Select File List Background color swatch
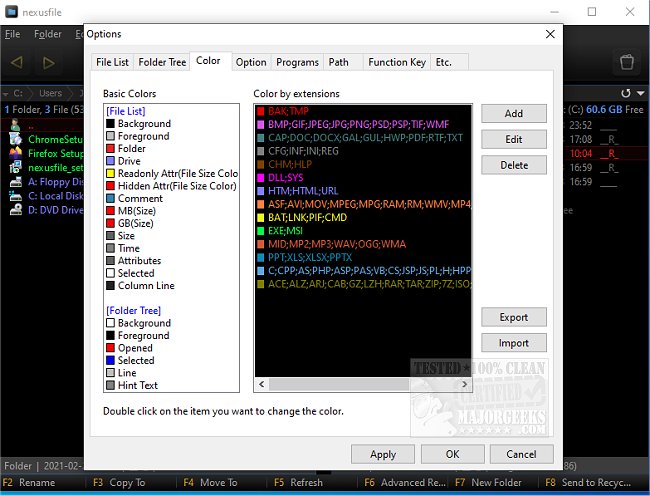This screenshot has height=496, width=650. (x=110, y=123)
